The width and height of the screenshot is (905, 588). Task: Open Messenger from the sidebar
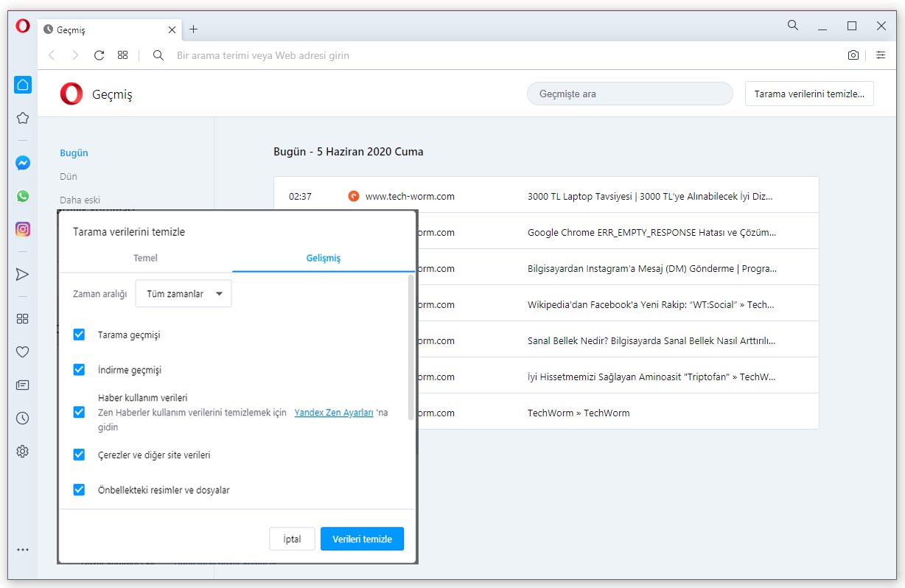pyautogui.click(x=23, y=164)
